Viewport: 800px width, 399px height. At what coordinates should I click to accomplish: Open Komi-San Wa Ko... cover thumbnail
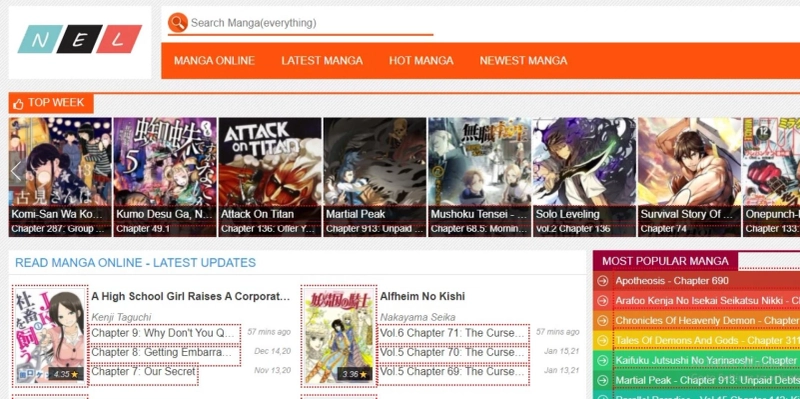60,161
